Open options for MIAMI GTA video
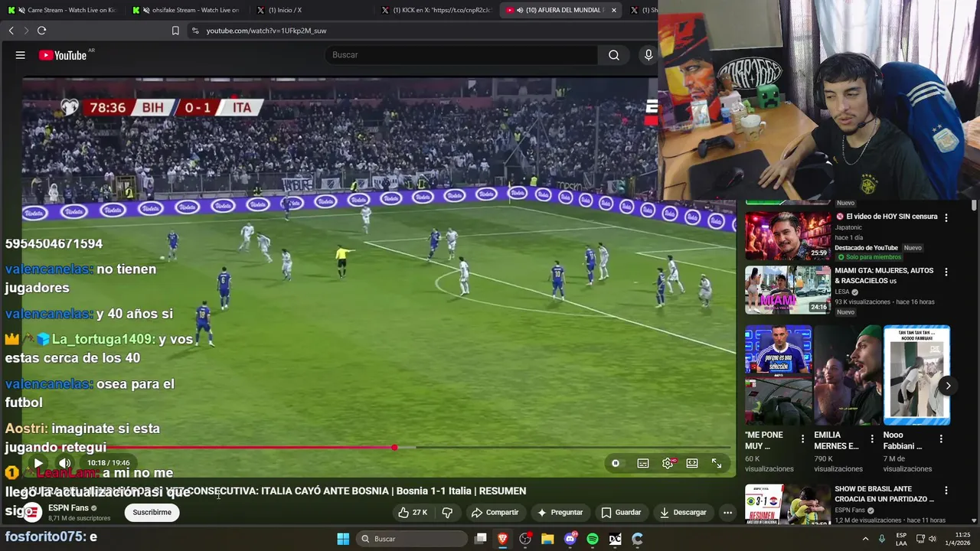The height and width of the screenshot is (551, 980). click(x=946, y=272)
